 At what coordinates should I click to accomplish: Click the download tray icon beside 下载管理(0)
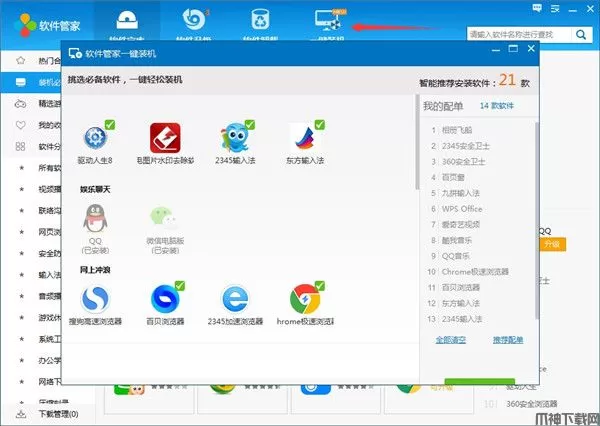point(21,414)
